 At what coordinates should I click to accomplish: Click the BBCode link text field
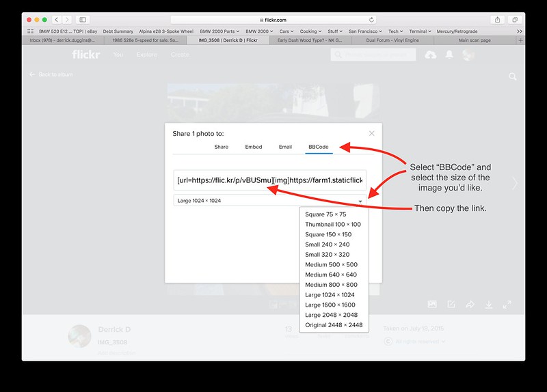coord(269,180)
